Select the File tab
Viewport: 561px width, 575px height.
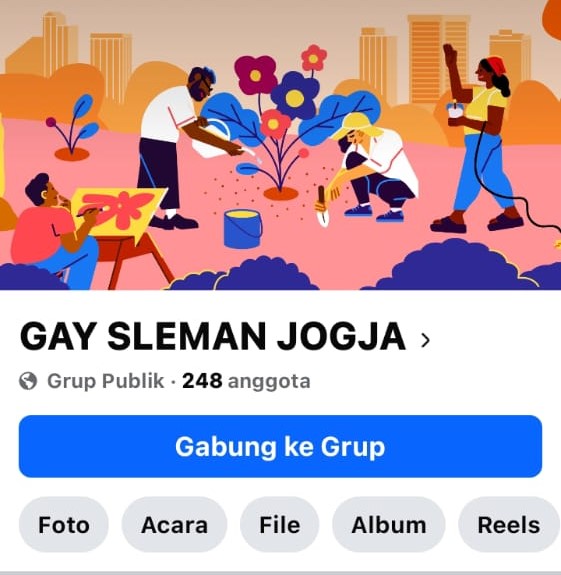point(280,525)
